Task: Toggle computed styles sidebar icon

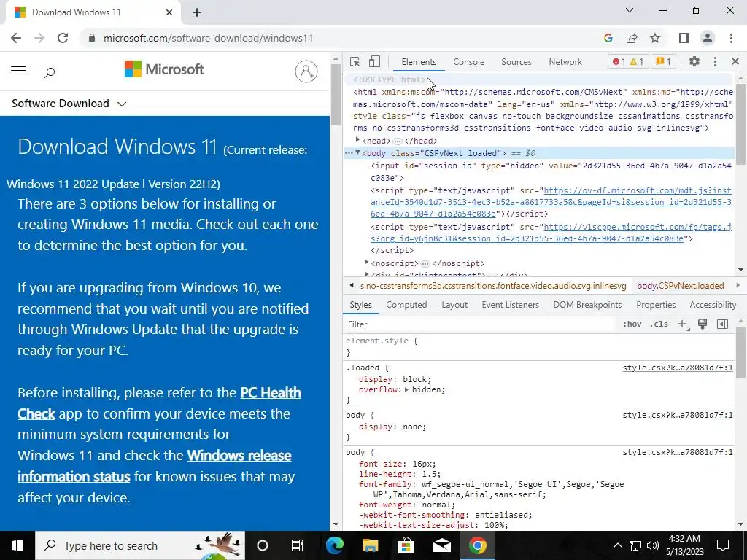Action: coord(722,324)
